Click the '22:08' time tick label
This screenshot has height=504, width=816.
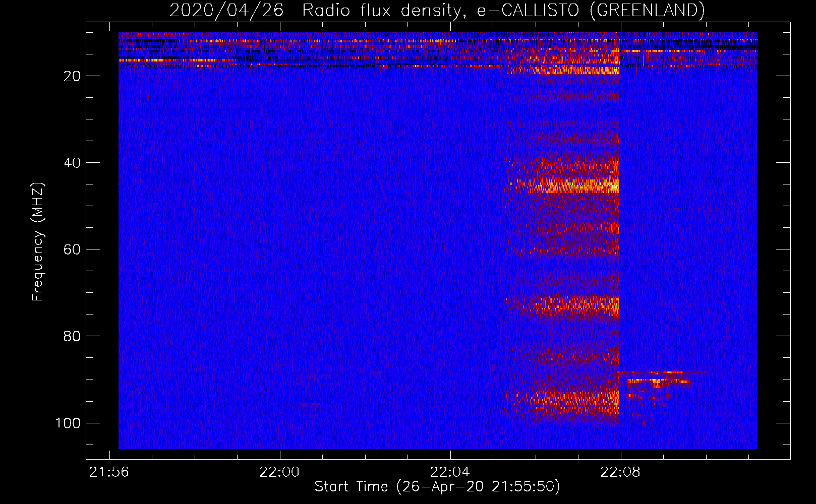(620, 472)
